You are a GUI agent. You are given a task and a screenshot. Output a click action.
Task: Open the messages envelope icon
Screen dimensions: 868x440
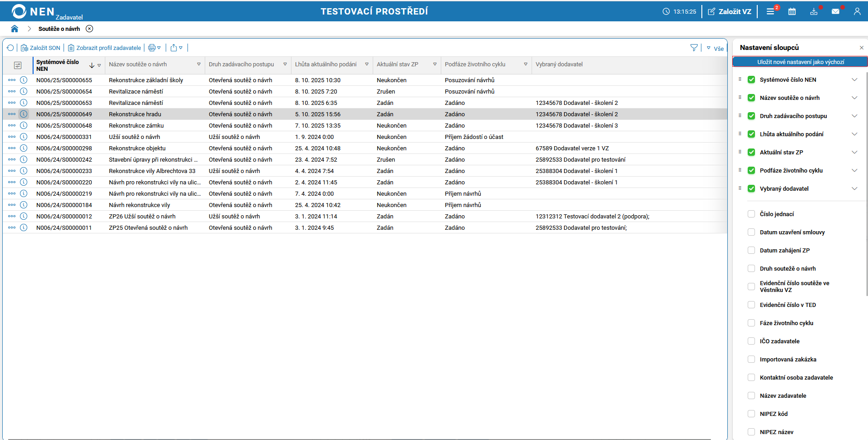tap(836, 11)
